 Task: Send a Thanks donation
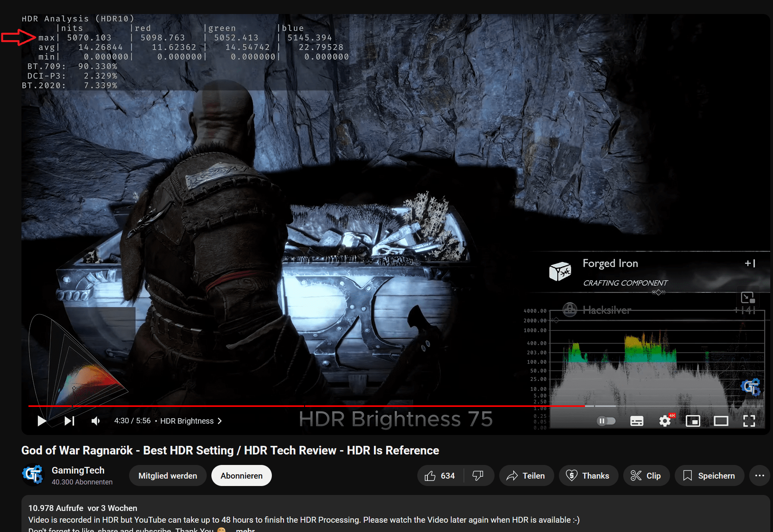tap(588, 475)
